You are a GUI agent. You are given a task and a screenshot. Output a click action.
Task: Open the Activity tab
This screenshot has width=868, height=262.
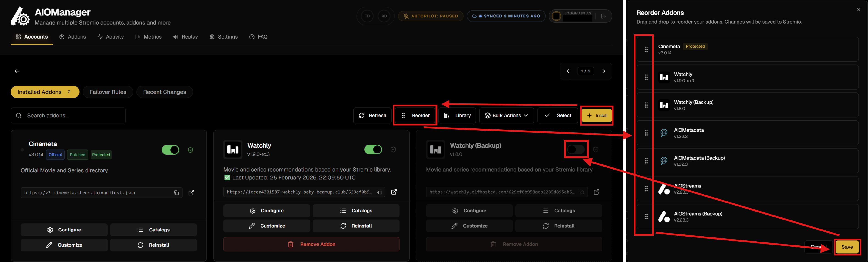[x=111, y=37]
